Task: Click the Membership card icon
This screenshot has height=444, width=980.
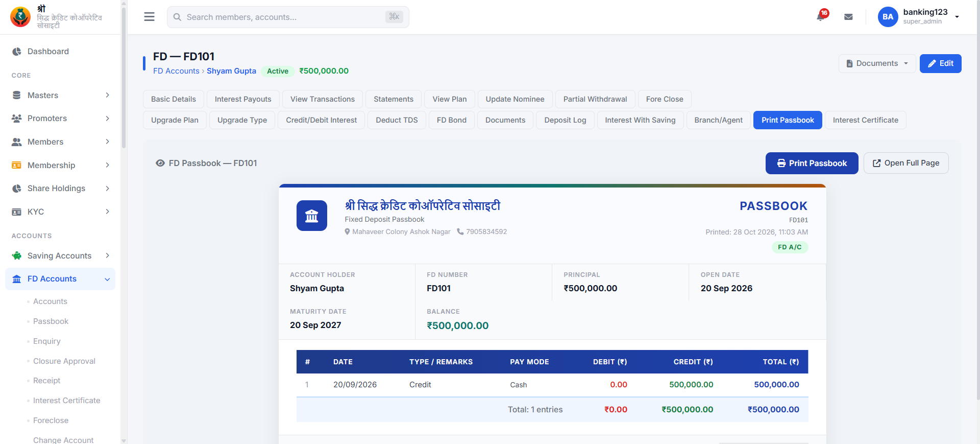Action: [x=17, y=165]
